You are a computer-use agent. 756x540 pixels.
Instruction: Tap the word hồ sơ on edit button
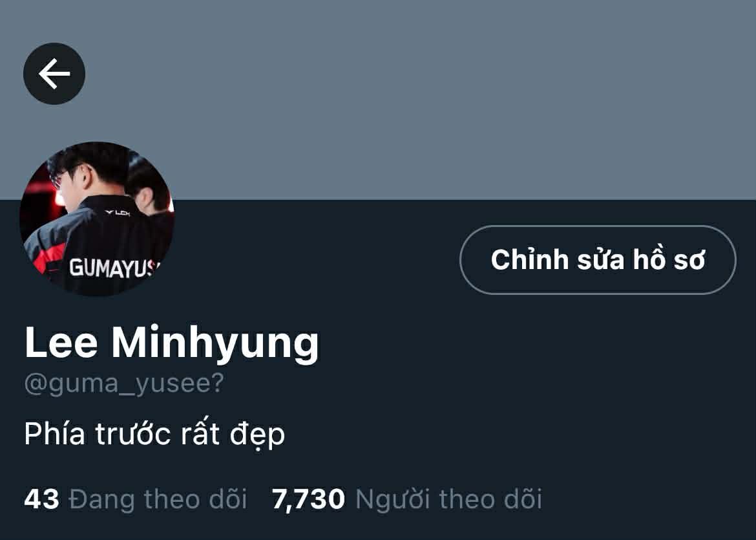(669, 259)
